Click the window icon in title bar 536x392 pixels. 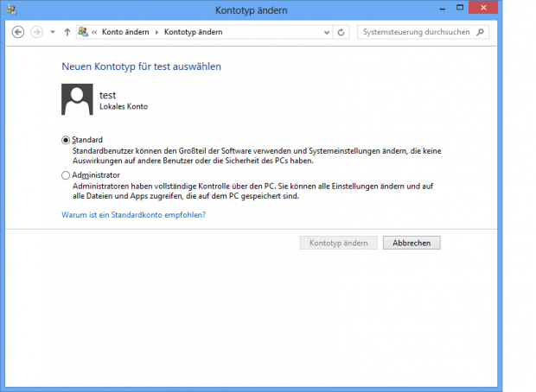[x=10, y=10]
